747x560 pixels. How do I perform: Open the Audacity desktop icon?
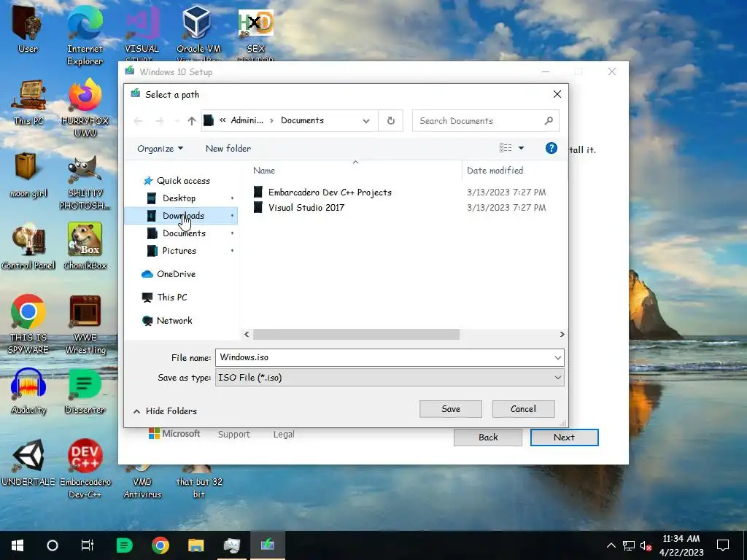point(28,391)
